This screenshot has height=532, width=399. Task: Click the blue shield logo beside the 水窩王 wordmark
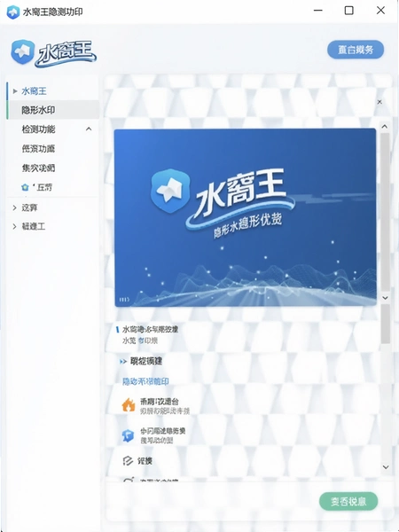click(x=23, y=51)
